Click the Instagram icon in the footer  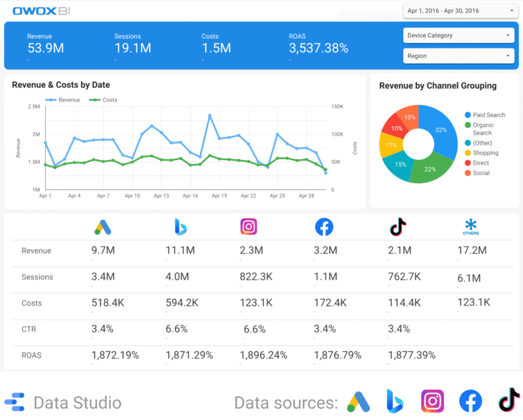pyautogui.click(x=432, y=401)
